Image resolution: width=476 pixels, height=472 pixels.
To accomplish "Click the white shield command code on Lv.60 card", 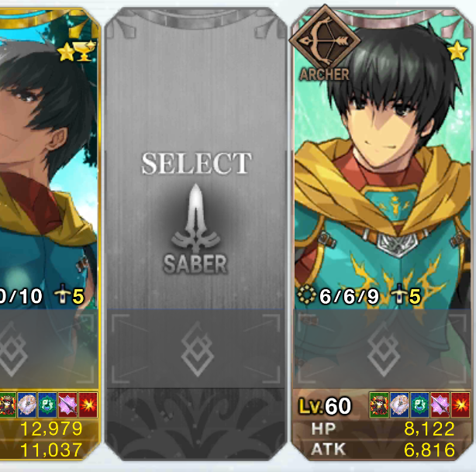I will coord(399,405).
